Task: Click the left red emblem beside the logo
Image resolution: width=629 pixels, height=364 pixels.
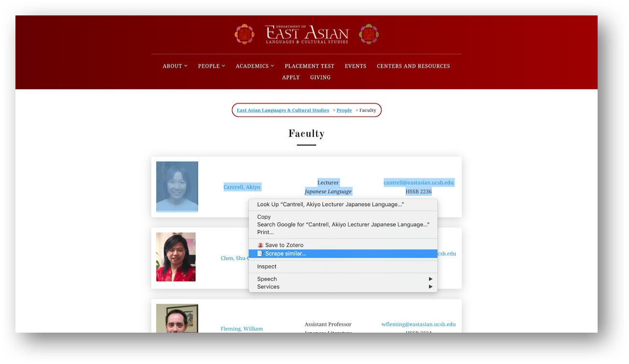Action: coord(244,34)
